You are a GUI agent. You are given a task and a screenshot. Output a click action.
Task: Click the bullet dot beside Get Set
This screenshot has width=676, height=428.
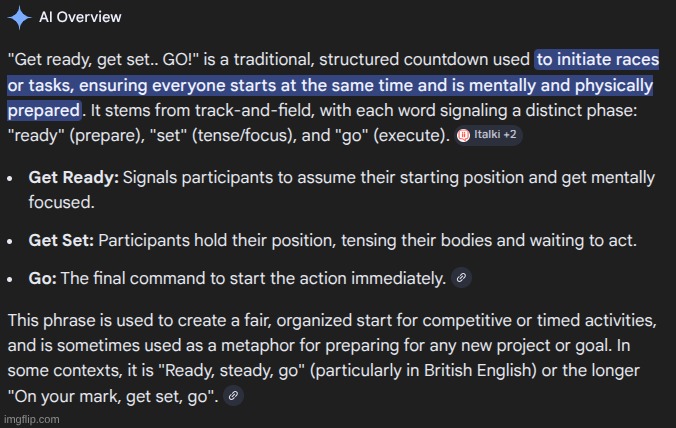(9, 241)
